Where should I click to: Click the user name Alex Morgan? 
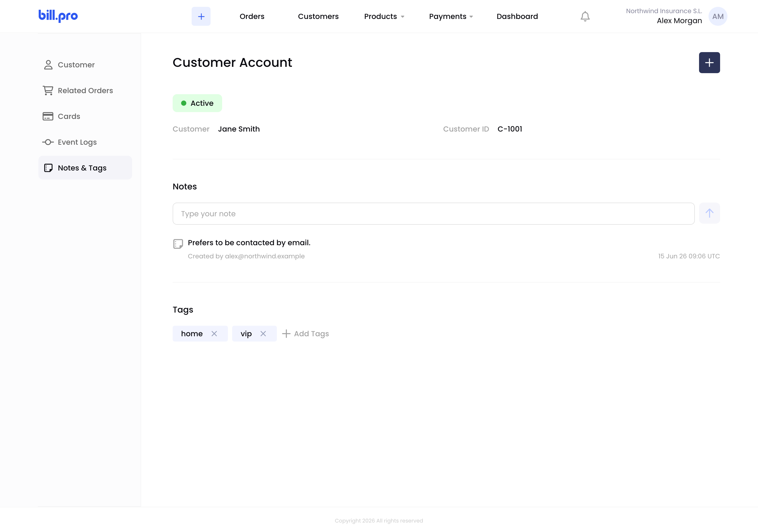pos(679,21)
